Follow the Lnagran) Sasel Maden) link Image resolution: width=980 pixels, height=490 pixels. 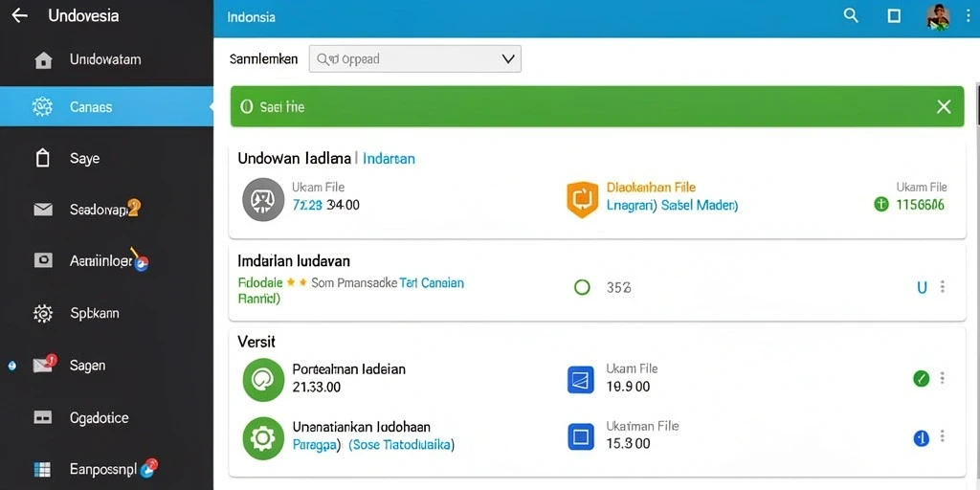(673, 205)
